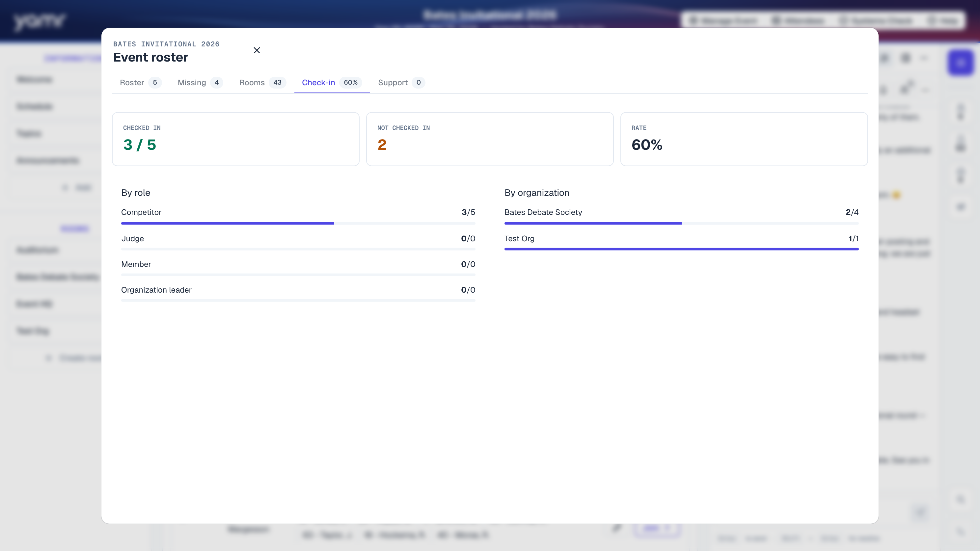Click the Member role label
This screenshot has width=980, height=551.
coord(136,264)
